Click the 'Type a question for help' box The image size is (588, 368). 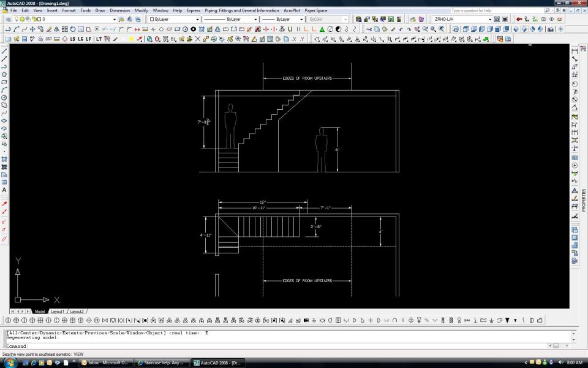496,10
